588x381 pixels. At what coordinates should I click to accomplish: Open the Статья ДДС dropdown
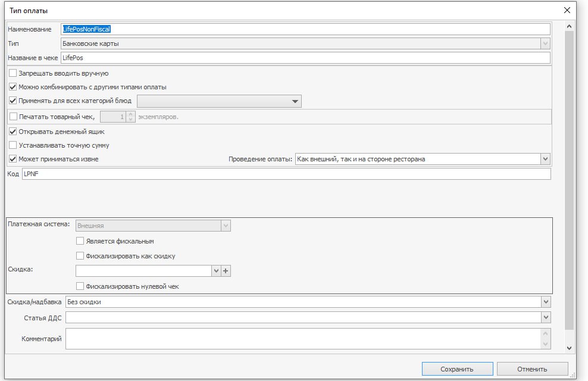[x=546, y=318]
